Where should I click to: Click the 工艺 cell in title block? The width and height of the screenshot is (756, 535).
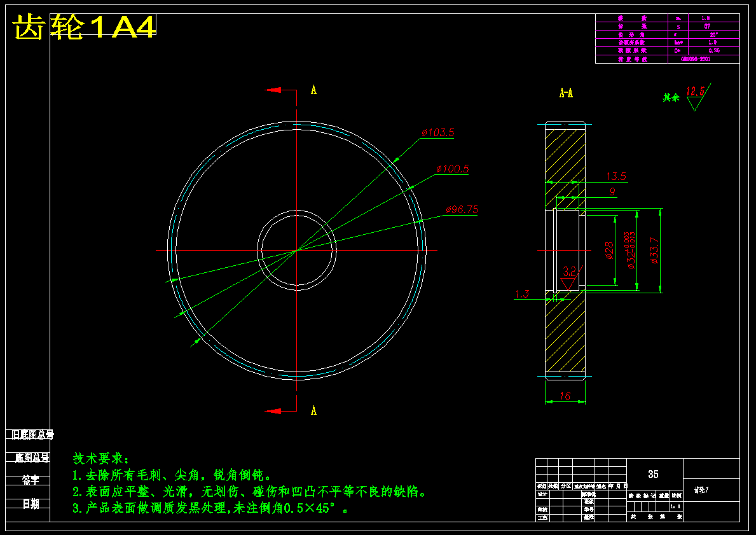[542, 518]
